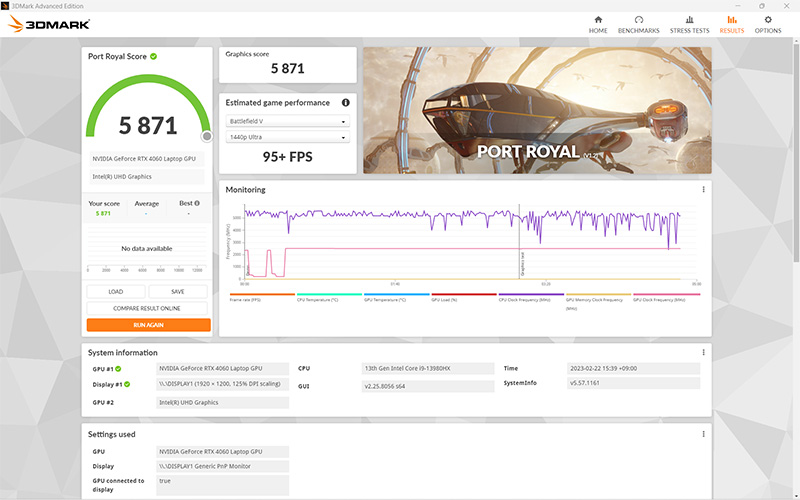Open the Battlefield V game dropdown
Image resolution: width=800 pixels, height=500 pixels.
pyautogui.click(x=288, y=121)
